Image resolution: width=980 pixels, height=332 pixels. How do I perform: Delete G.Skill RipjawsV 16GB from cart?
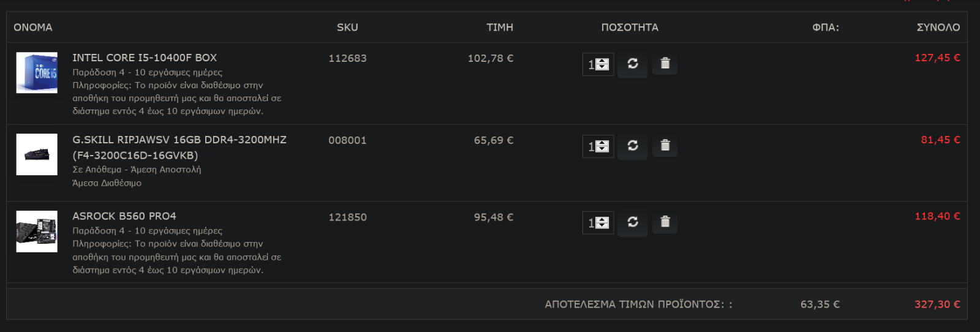click(665, 146)
